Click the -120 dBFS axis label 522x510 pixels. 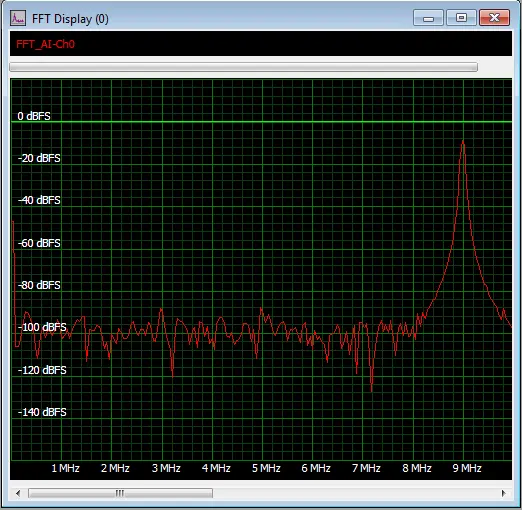(42, 370)
